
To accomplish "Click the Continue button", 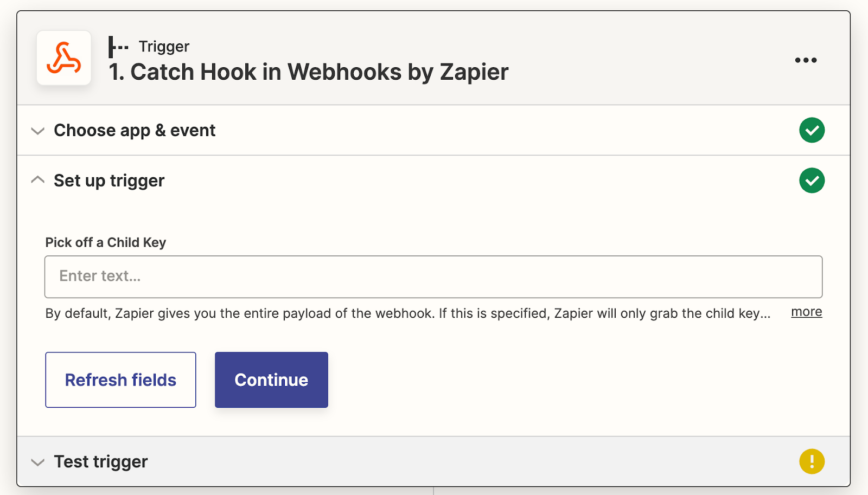I will (x=271, y=380).
